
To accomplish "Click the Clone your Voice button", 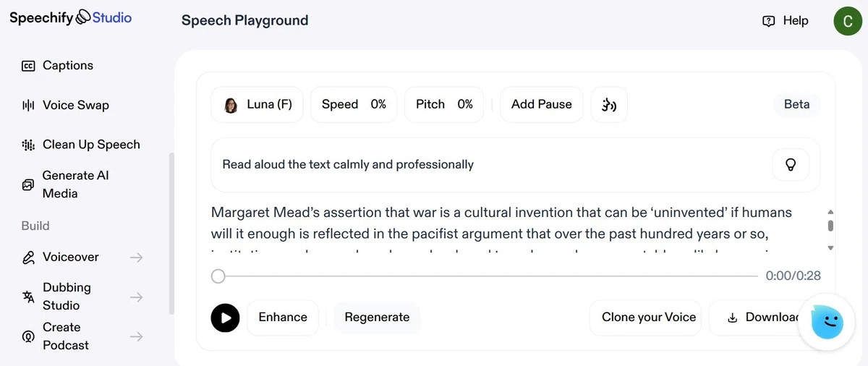I will click(649, 318).
